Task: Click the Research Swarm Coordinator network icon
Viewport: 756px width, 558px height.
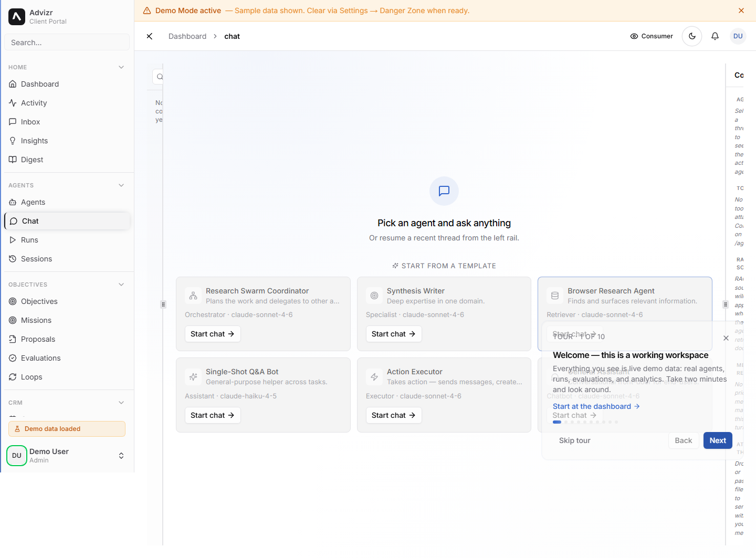Action: (193, 296)
